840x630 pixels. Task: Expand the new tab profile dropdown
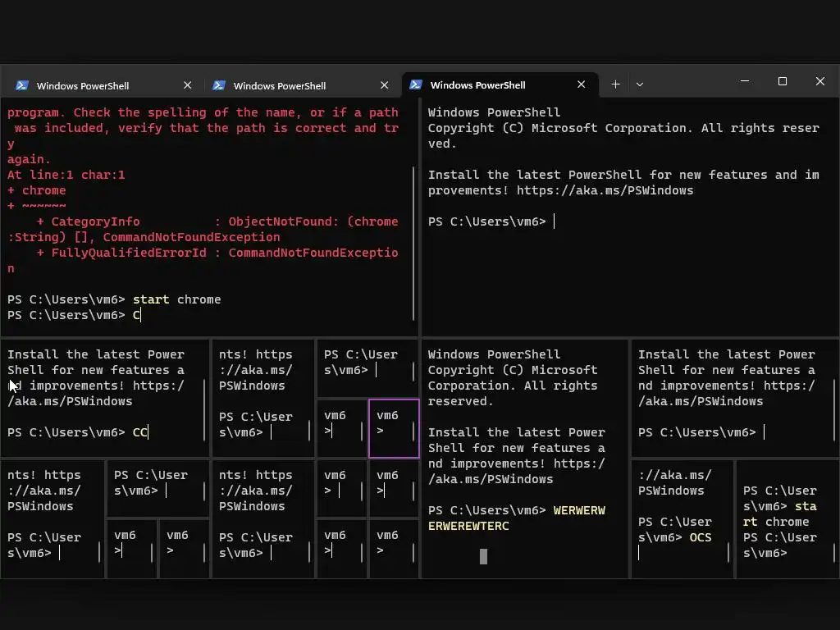pos(640,84)
